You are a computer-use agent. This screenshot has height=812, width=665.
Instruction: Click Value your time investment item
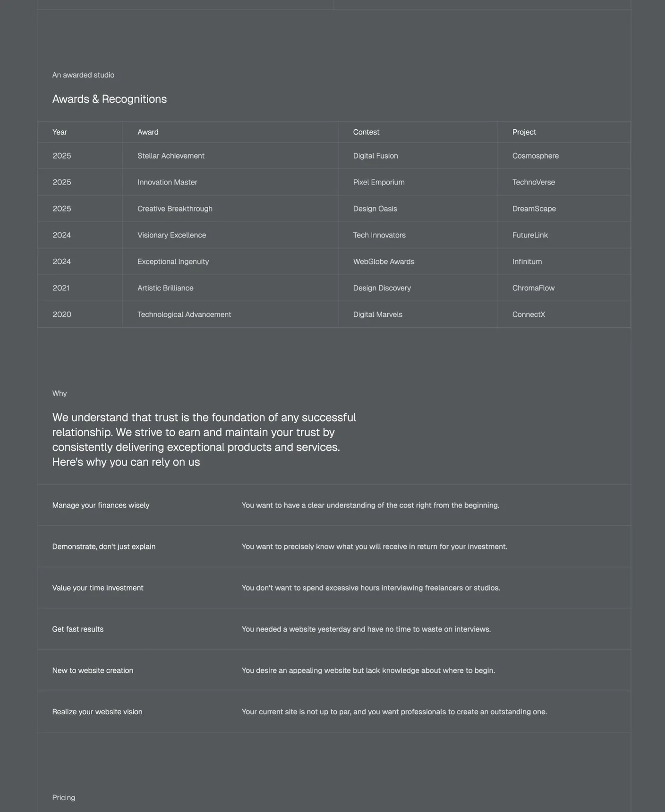[x=97, y=588]
